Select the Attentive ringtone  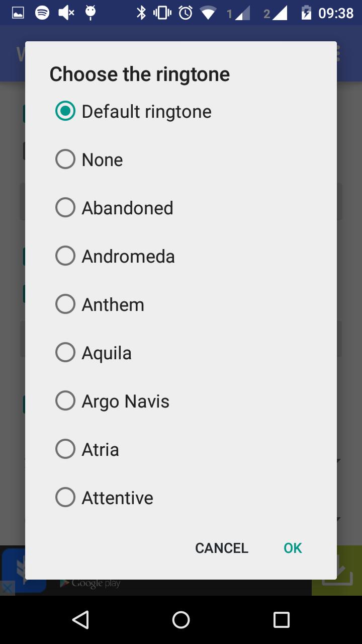pos(65,498)
